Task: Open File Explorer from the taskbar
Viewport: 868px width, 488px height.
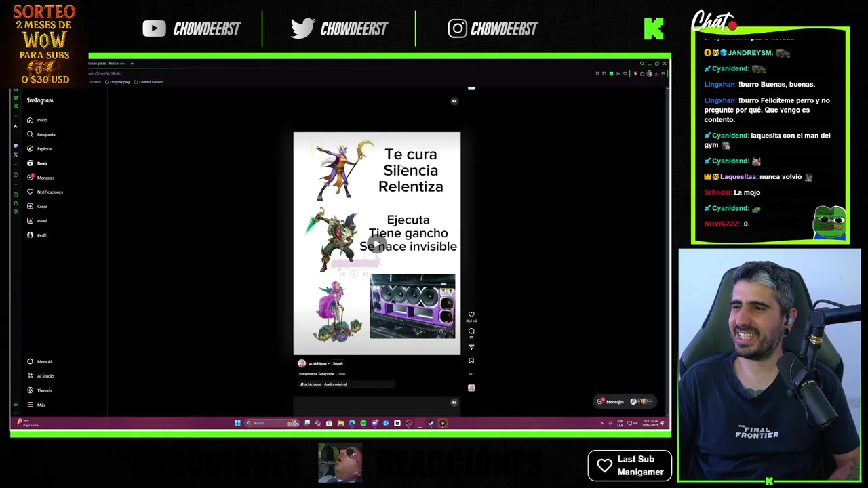Action: point(340,423)
